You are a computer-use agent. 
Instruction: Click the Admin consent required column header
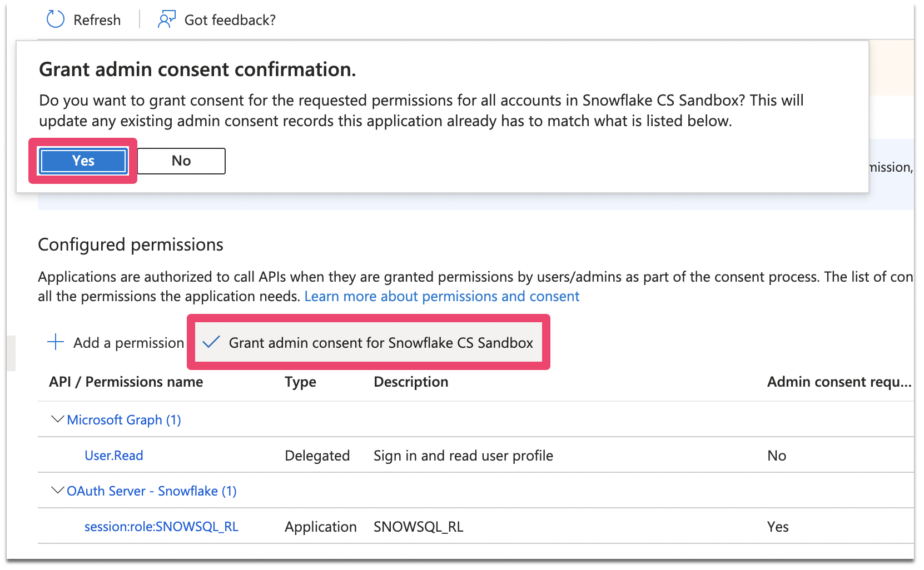click(838, 382)
